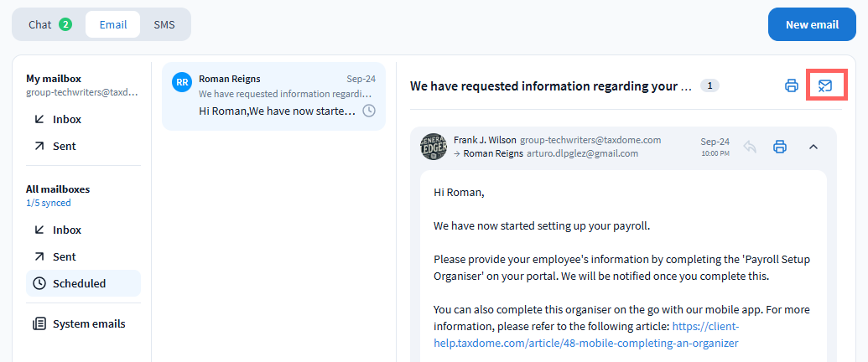Image resolution: width=868 pixels, height=362 pixels.
Task: Click the reply arrow icon in message
Action: 750,147
